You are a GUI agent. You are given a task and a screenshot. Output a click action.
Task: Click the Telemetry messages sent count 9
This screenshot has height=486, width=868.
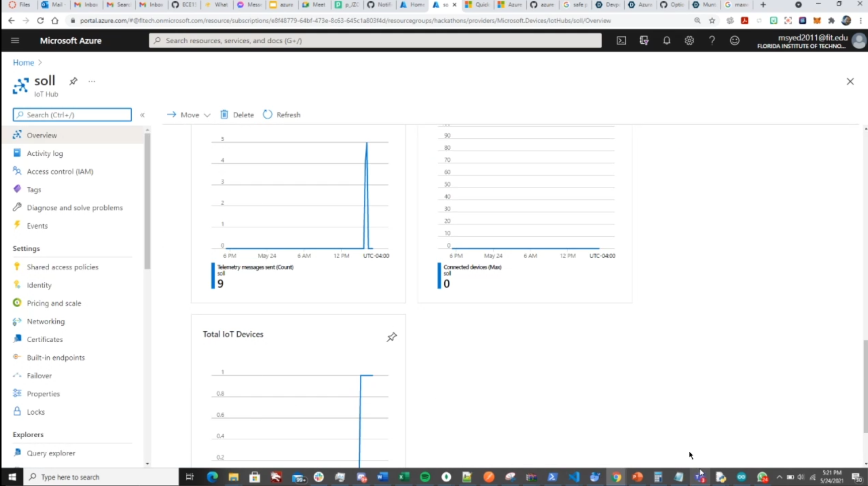click(220, 283)
